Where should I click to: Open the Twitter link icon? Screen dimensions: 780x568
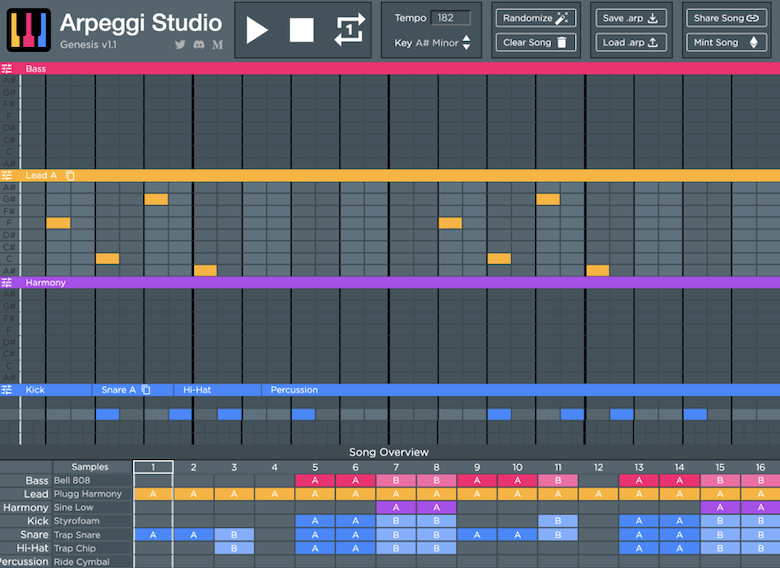pos(180,45)
